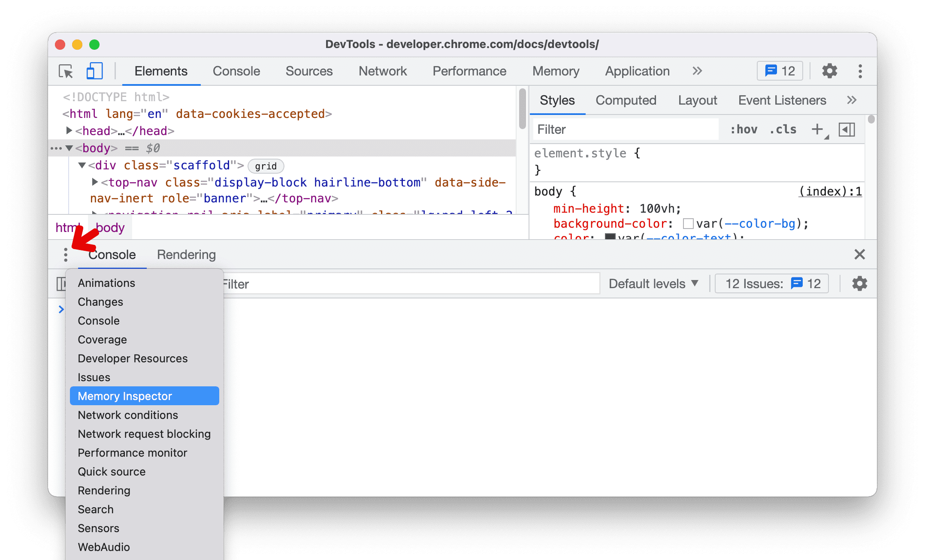
Task: Click the Elements panel tab
Action: [x=161, y=71]
